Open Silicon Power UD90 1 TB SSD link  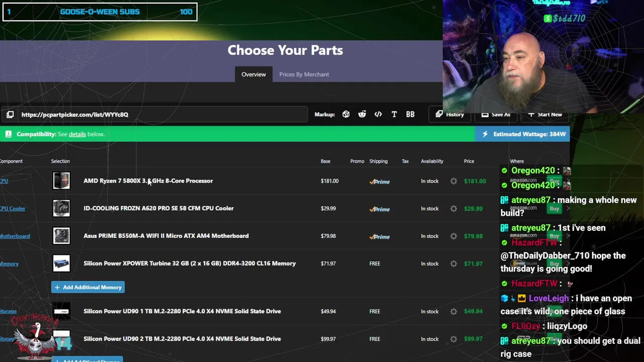point(182,311)
